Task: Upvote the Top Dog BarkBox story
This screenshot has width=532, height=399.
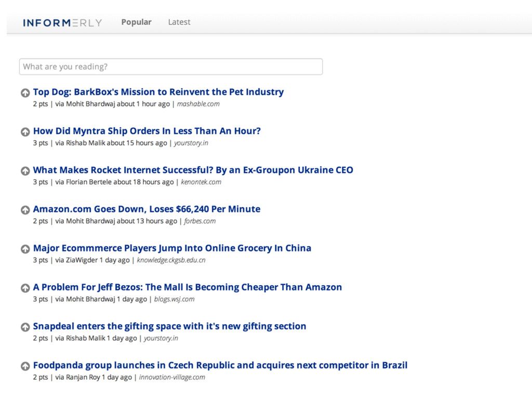Action: (x=25, y=92)
